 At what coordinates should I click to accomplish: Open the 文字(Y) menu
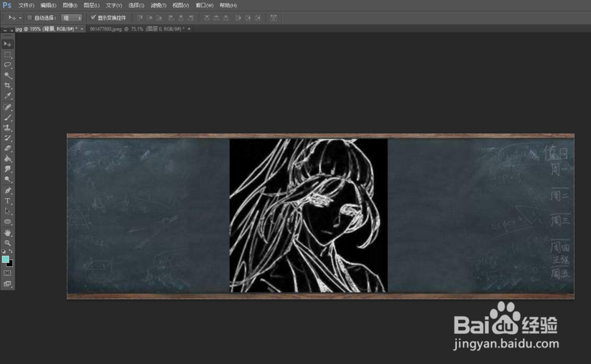(114, 5)
